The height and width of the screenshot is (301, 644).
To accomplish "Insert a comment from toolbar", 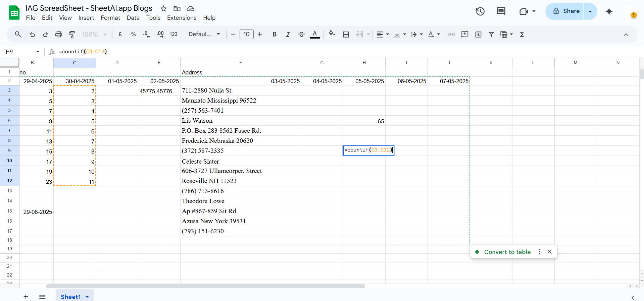I will (465, 34).
